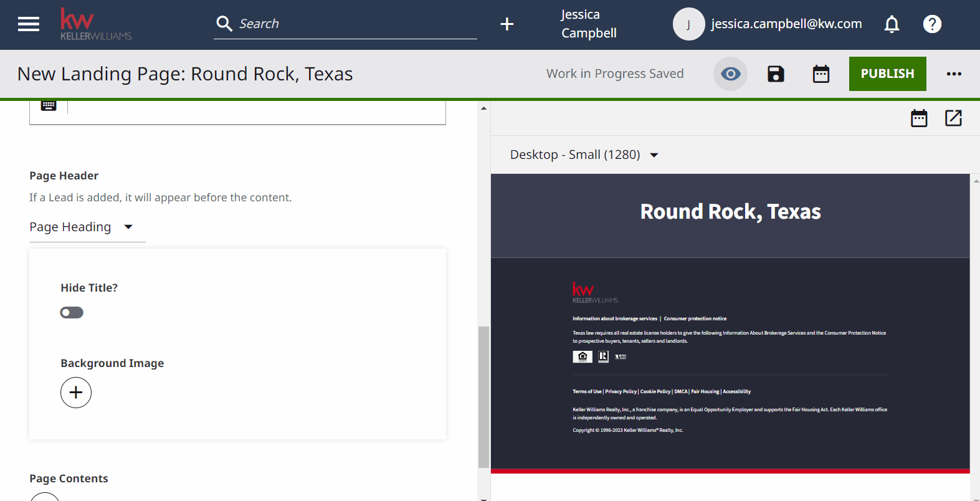Open schedule calendar icon beside Publish
Screen dimensions: 980x501
821,74
